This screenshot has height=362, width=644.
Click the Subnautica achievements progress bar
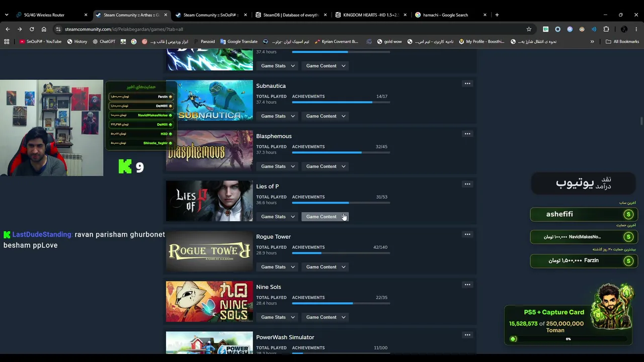click(x=341, y=102)
